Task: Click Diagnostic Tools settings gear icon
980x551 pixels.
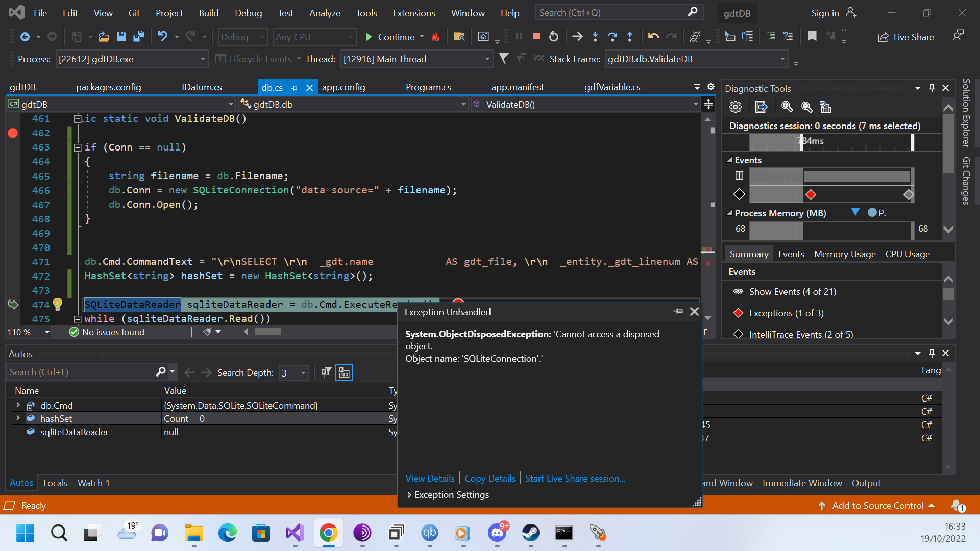Action: click(x=735, y=107)
